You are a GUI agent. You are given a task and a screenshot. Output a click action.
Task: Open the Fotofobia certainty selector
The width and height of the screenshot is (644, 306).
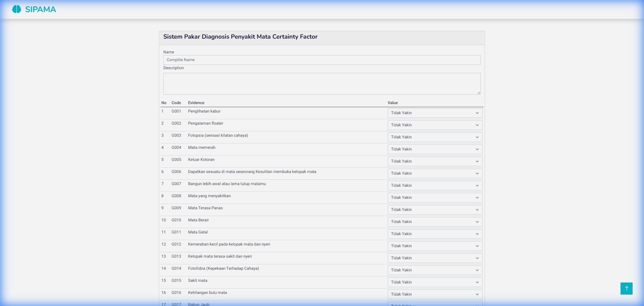click(x=435, y=270)
